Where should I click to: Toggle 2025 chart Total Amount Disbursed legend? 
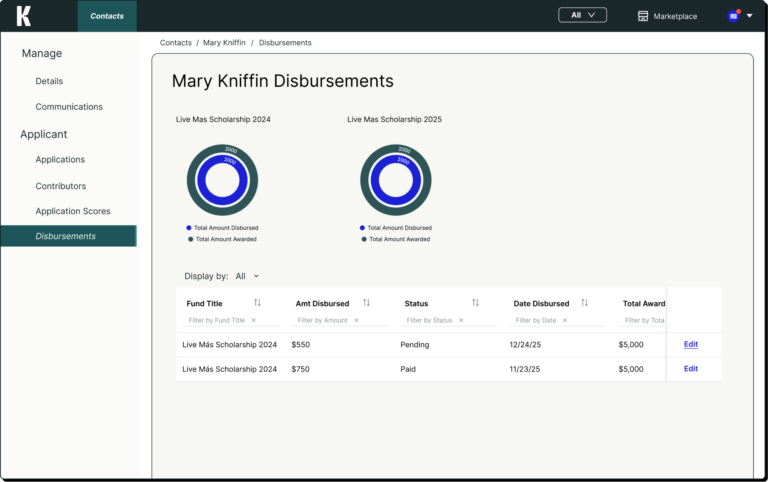[x=396, y=228]
